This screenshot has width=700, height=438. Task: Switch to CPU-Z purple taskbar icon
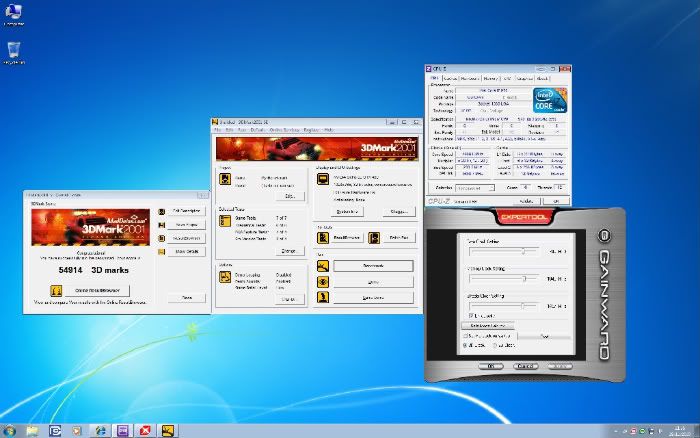coord(123,430)
